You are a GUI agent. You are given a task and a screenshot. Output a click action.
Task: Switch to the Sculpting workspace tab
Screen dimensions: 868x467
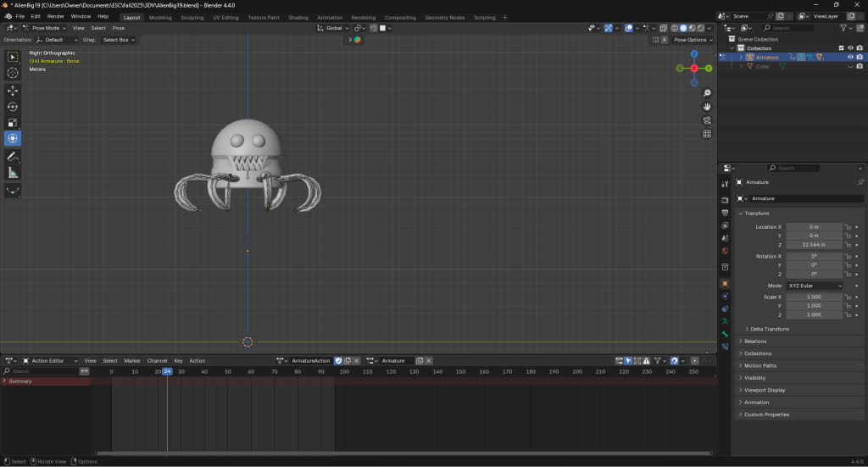click(192, 17)
